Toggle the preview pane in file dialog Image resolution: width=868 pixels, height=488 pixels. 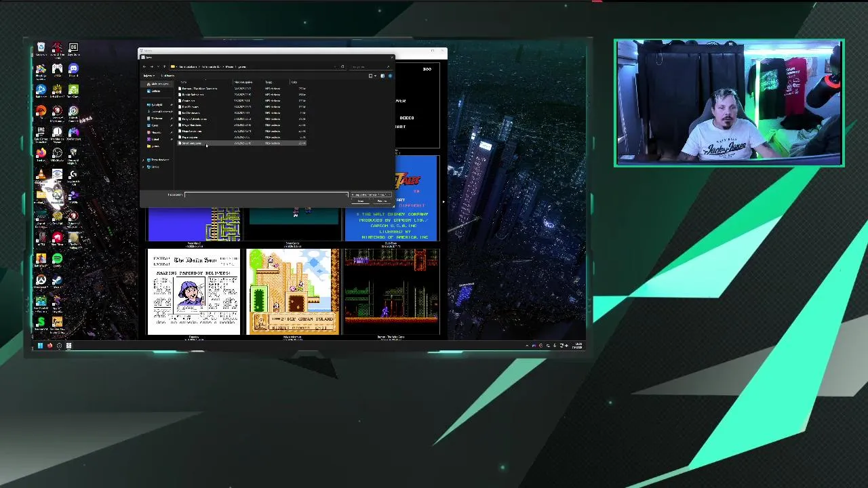(x=382, y=76)
